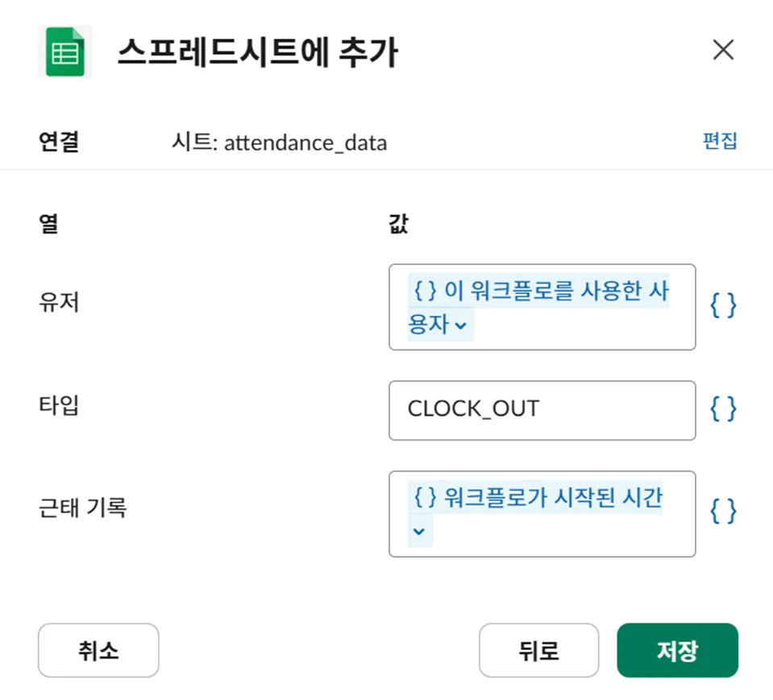Click the 타입 column label

click(60, 404)
